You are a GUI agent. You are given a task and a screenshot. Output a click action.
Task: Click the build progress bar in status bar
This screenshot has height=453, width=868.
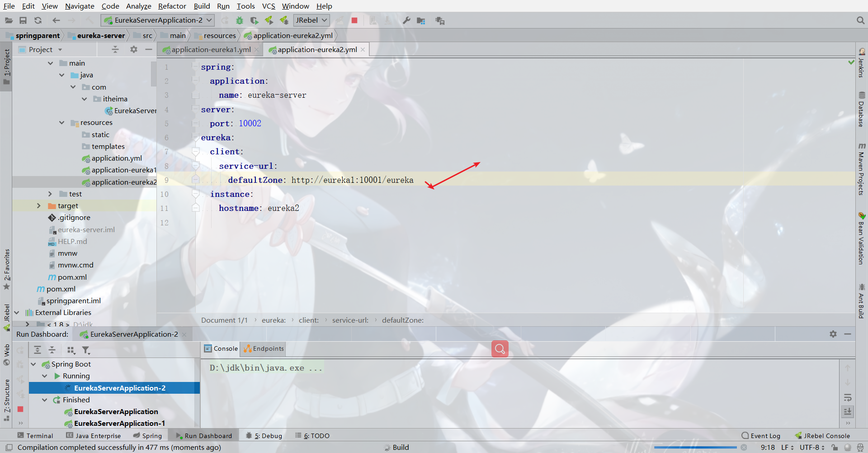click(695, 448)
